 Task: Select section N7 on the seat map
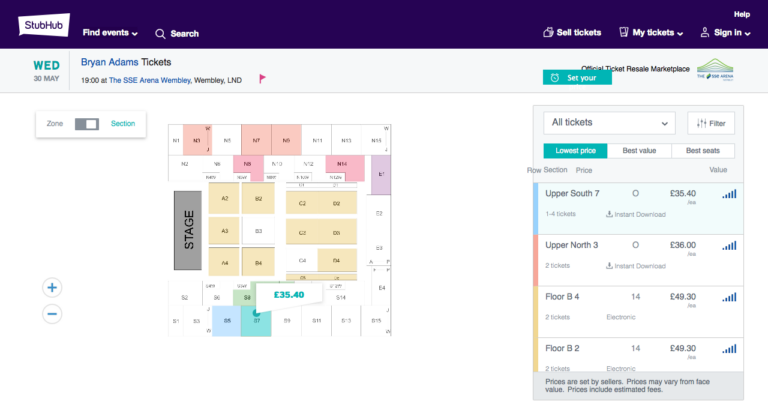click(x=256, y=140)
